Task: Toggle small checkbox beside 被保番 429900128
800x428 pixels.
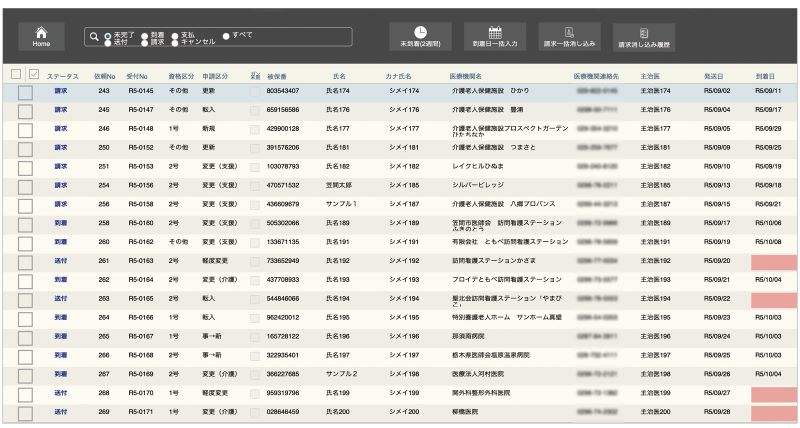Action: tap(255, 129)
